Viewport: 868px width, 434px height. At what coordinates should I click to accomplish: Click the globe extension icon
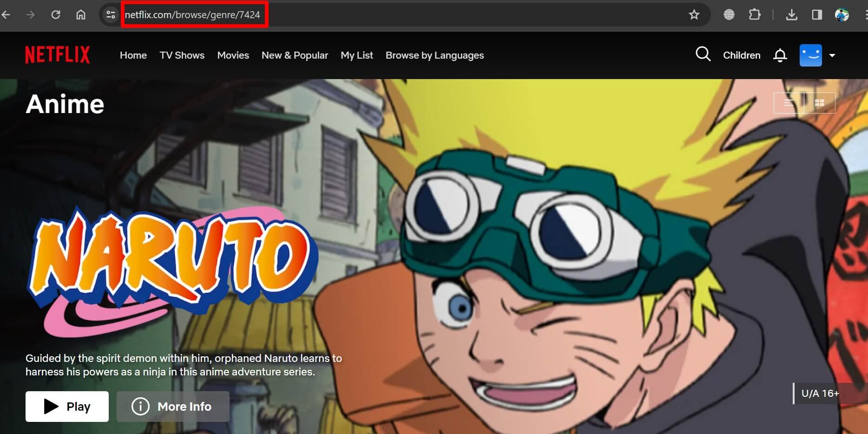(729, 15)
